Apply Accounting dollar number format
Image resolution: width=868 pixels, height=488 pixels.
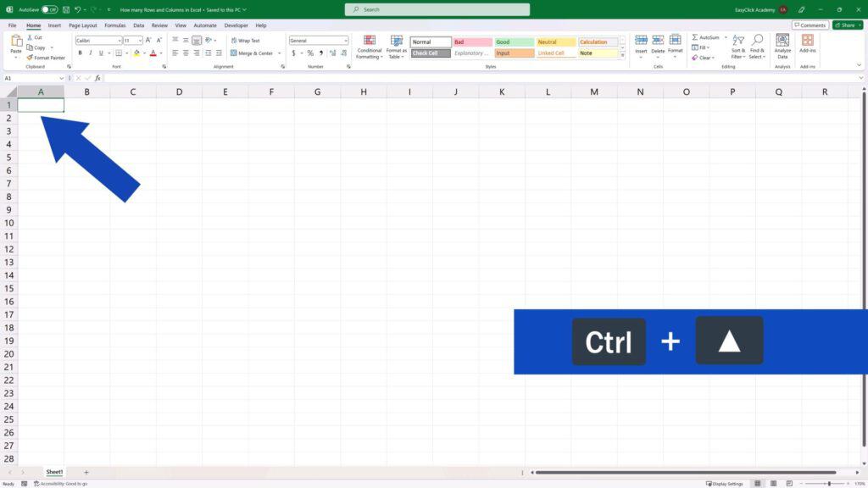pos(293,53)
